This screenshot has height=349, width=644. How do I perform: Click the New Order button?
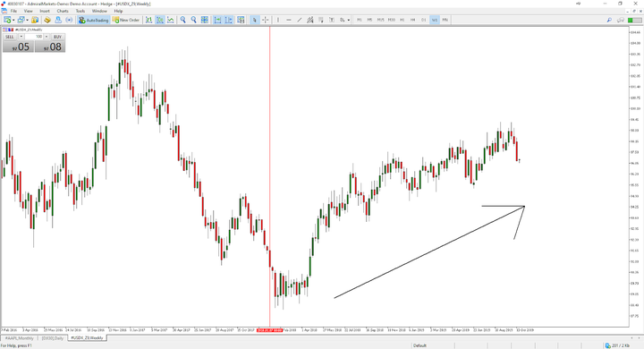point(126,20)
